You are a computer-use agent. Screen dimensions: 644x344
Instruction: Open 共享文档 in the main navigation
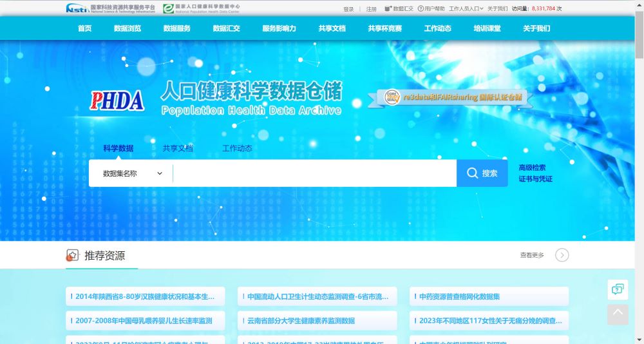point(332,28)
